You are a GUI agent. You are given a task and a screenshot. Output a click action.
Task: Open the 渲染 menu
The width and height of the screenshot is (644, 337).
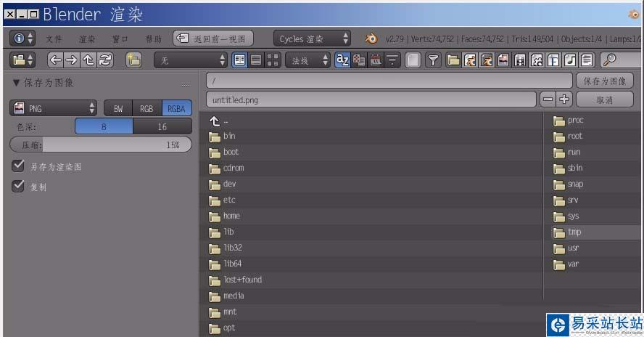pyautogui.click(x=87, y=39)
